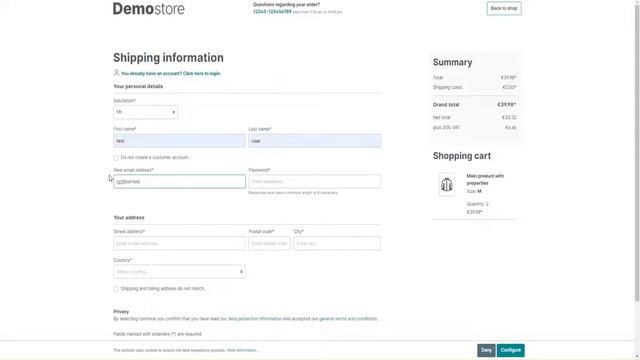
Task: Click the Summary heading
Action: pos(452,62)
